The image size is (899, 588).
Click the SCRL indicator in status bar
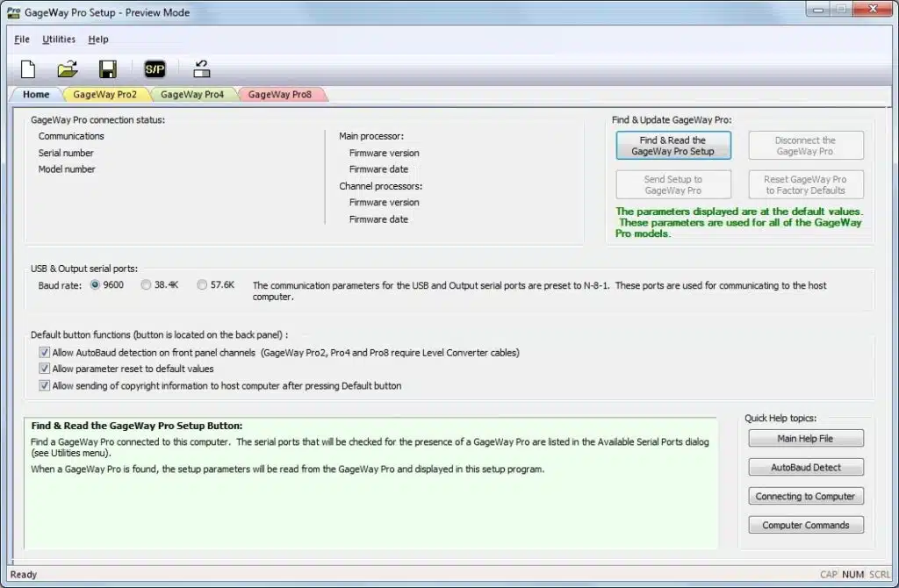coord(880,574)
